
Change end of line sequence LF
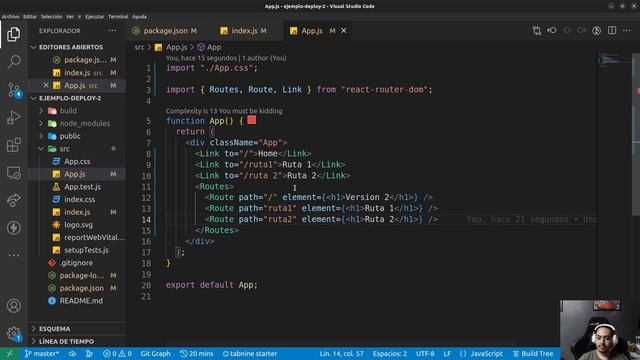click(x=447, y=354)
